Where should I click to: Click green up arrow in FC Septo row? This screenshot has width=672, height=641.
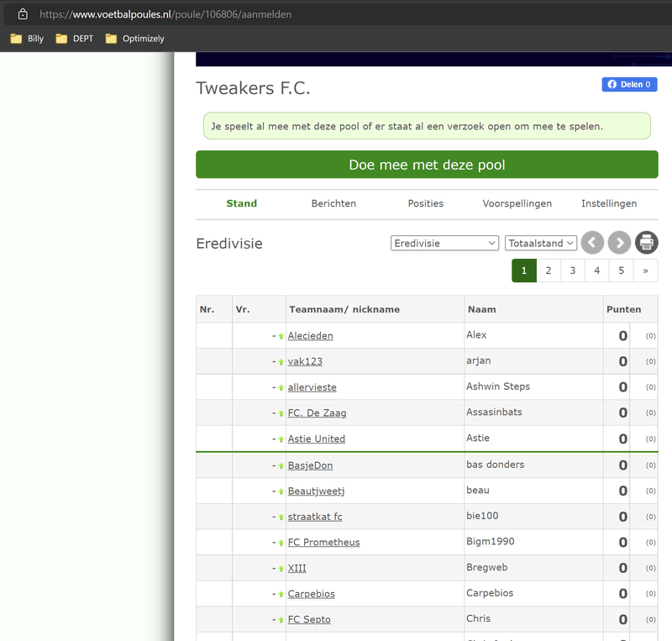pos(281,621)
